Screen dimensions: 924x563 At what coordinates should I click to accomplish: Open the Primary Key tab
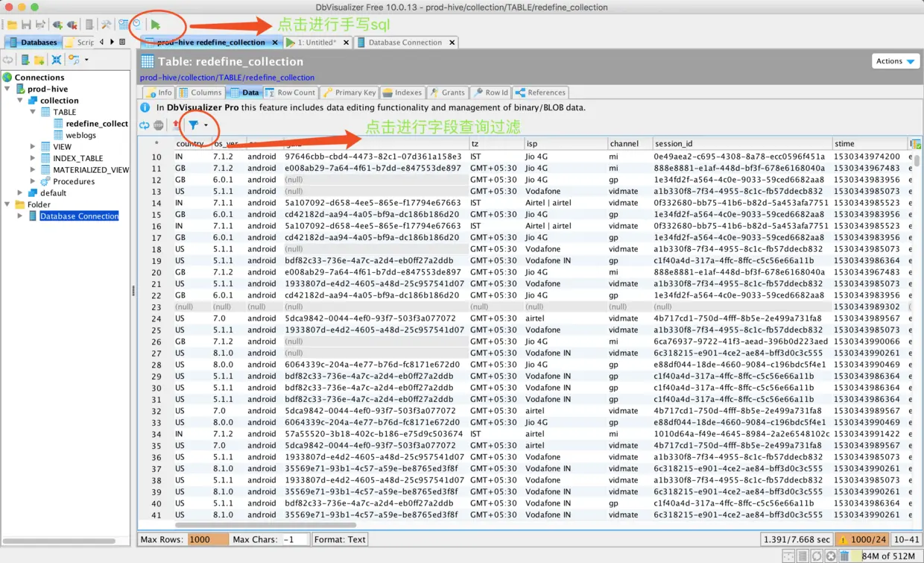pyautogui.click(x=349, y=92)
